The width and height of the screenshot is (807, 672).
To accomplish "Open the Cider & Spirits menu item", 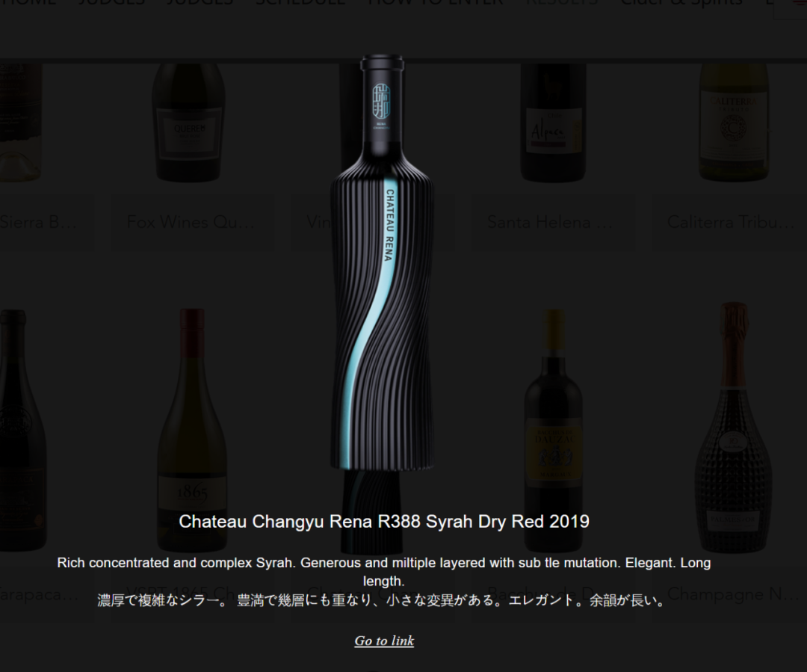I will click(681, 2).
